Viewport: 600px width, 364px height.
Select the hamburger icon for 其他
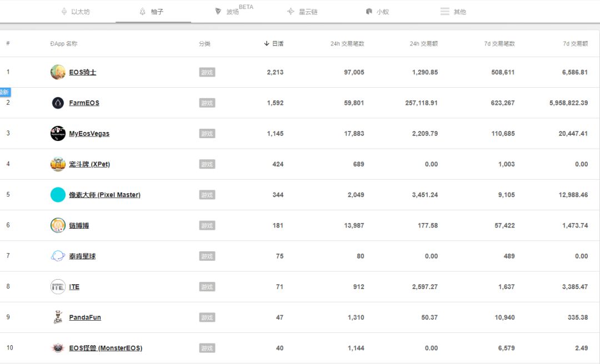[444, 12]
